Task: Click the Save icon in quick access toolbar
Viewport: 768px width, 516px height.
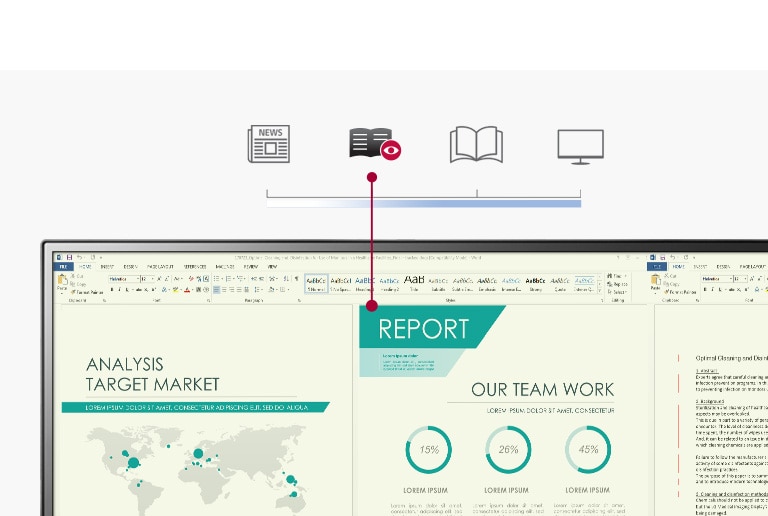Action: pos(68,257)
